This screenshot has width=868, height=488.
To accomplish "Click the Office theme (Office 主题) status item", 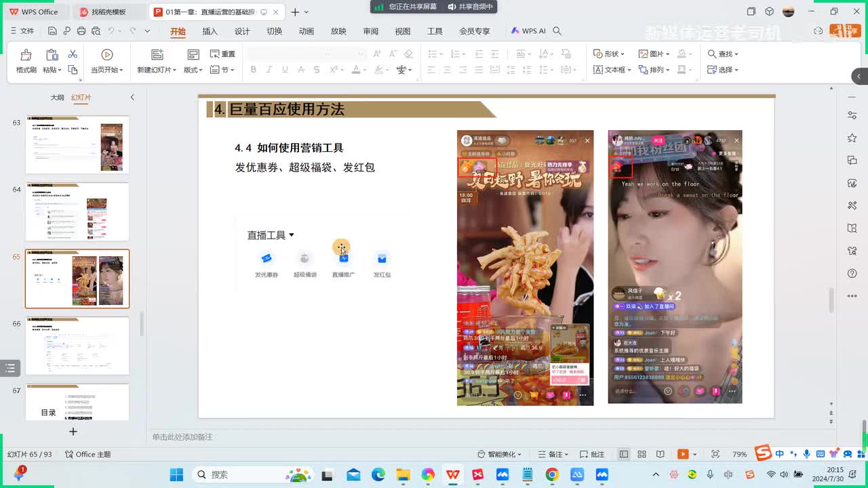I will [88, 454].
